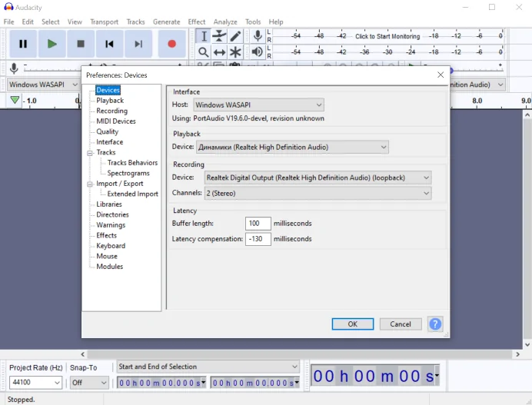This screenshot has height=405, width=532.
Task: Click the recording meter microphone icon
Action: coord(258,35)
